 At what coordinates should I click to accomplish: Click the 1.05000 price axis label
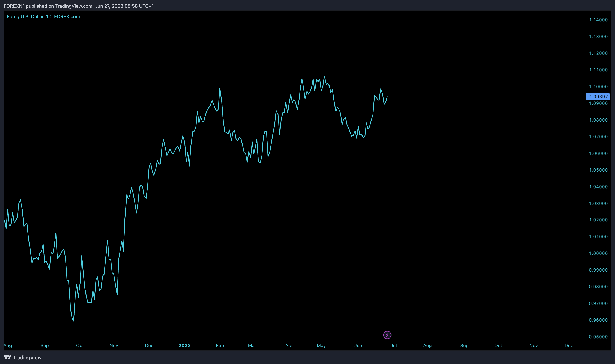click(x=598, y=170)
